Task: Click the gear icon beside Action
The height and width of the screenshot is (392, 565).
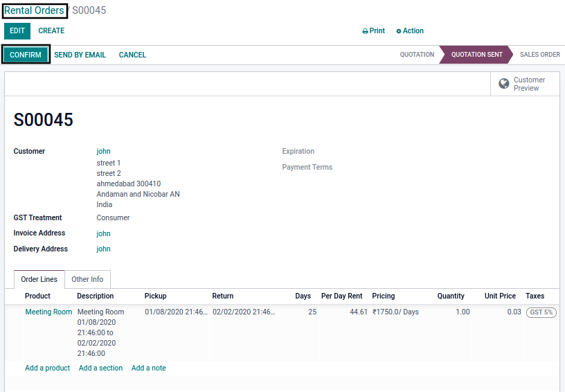Action: pos(399,31)
